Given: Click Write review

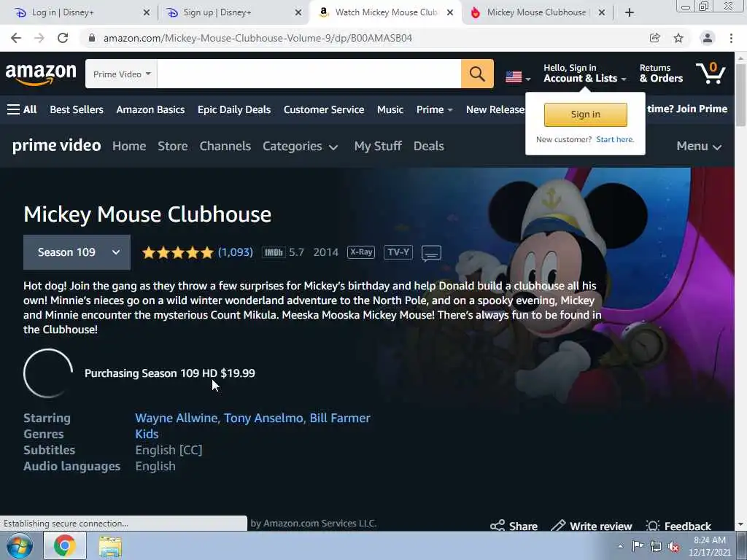Looking at the screenshot, I should point(591,526).
